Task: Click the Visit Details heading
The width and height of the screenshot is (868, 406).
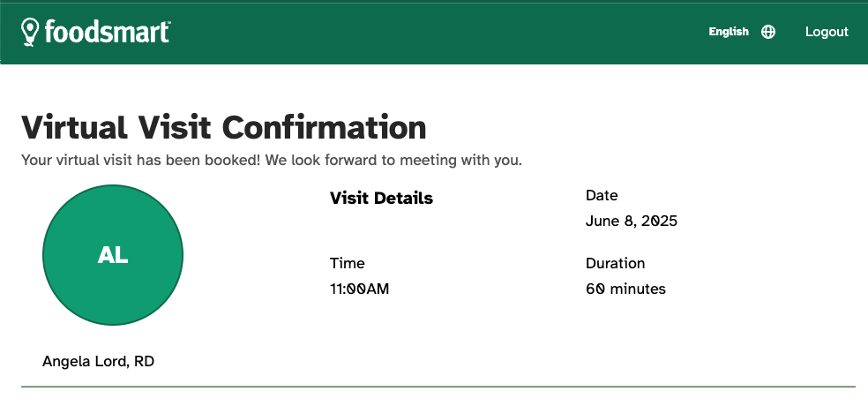Action: tap(381, 199)
